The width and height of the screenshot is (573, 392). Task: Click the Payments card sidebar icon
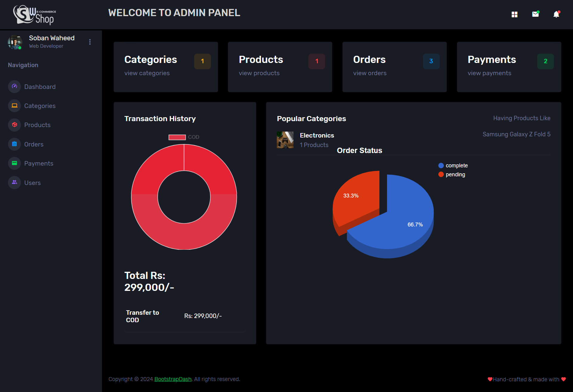(14, 163)
